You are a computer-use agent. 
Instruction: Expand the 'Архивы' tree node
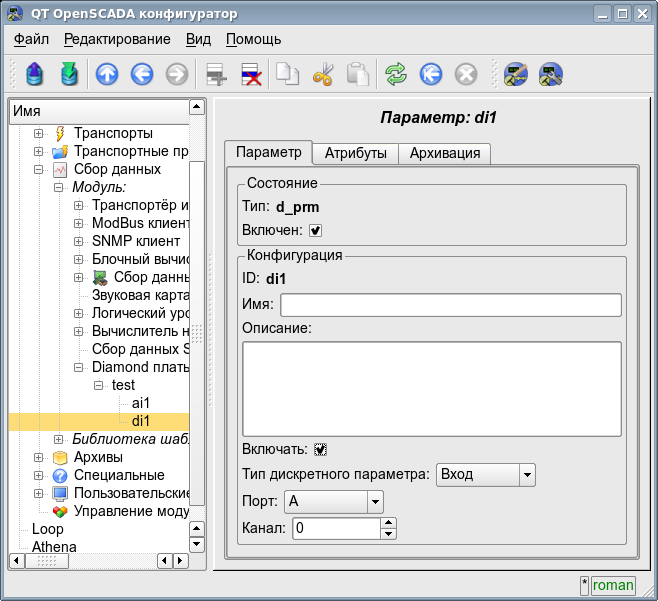click(x=39, y=457)
